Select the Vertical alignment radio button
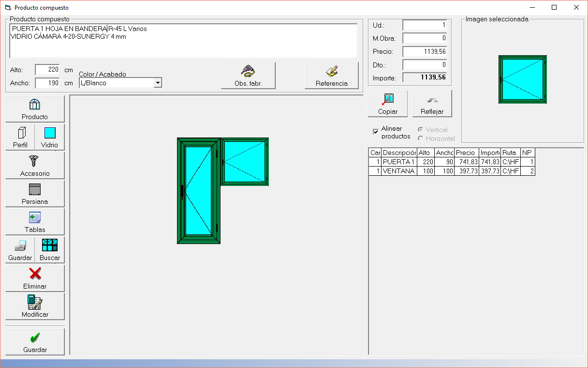Image resolution: width=588 pixels, height=368 pixels. (x=421, y=130)
